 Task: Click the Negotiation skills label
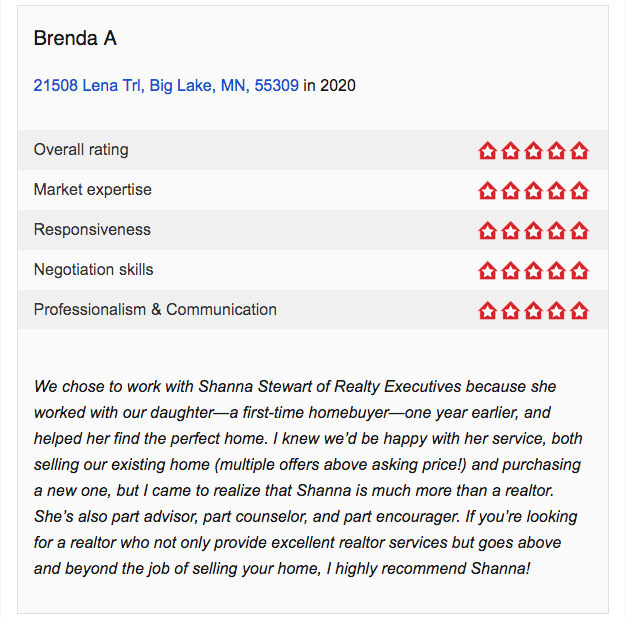click(x=93, y=269)
